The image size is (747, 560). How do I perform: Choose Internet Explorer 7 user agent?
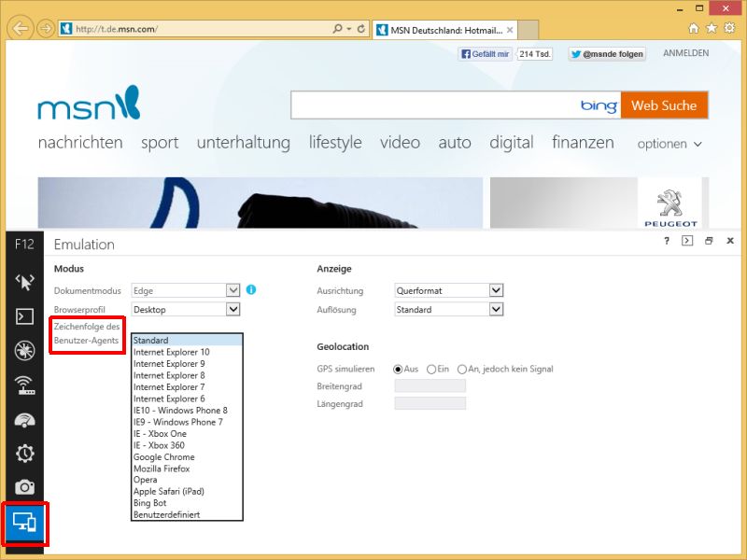click(188, 386)
